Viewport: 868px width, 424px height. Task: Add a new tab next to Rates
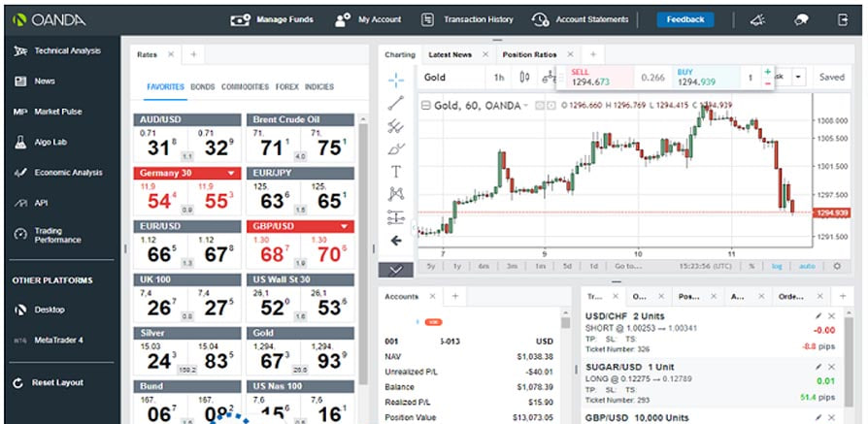coord(193,54)
